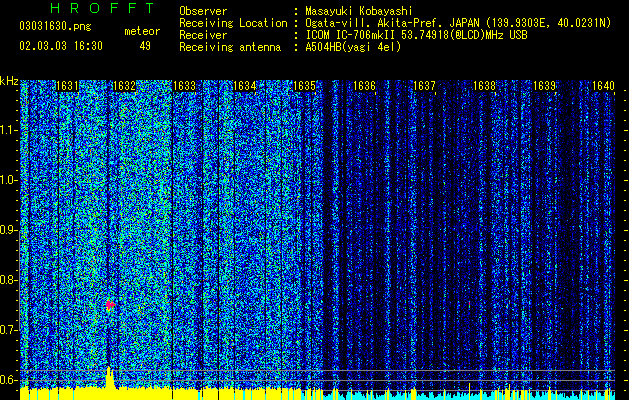Click the 0.9 frequency axis label
Image resolution: width=629 pixels, height=400 pixels.
click(8, 230)
